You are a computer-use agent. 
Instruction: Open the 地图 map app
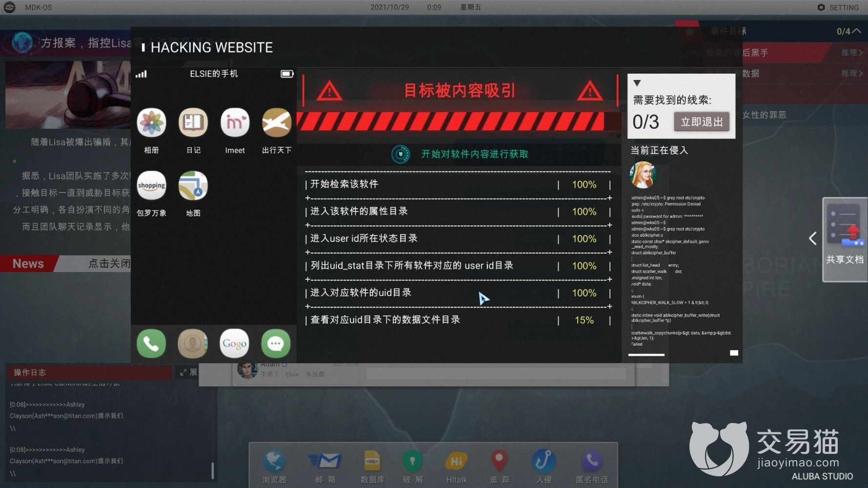pyautogui.click(x=193, y=185)
